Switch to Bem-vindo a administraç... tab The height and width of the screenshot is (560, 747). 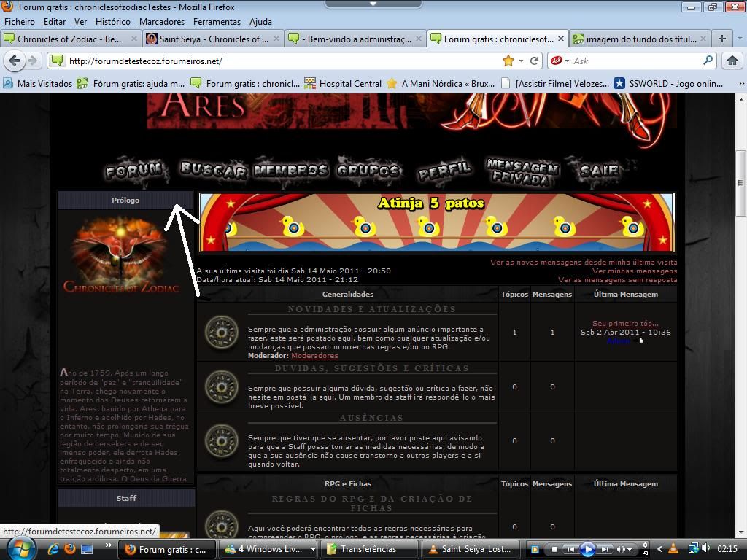356,39
